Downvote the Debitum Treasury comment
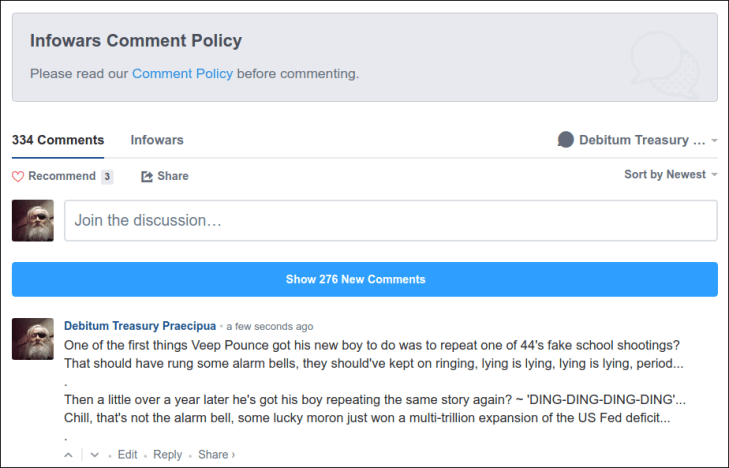 click(94, 454)
